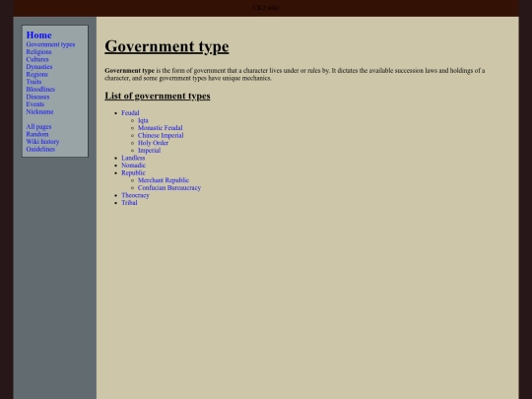Open the Nickname sidebar link
This screenshot has height=399, width=532.
coord(39,111)
